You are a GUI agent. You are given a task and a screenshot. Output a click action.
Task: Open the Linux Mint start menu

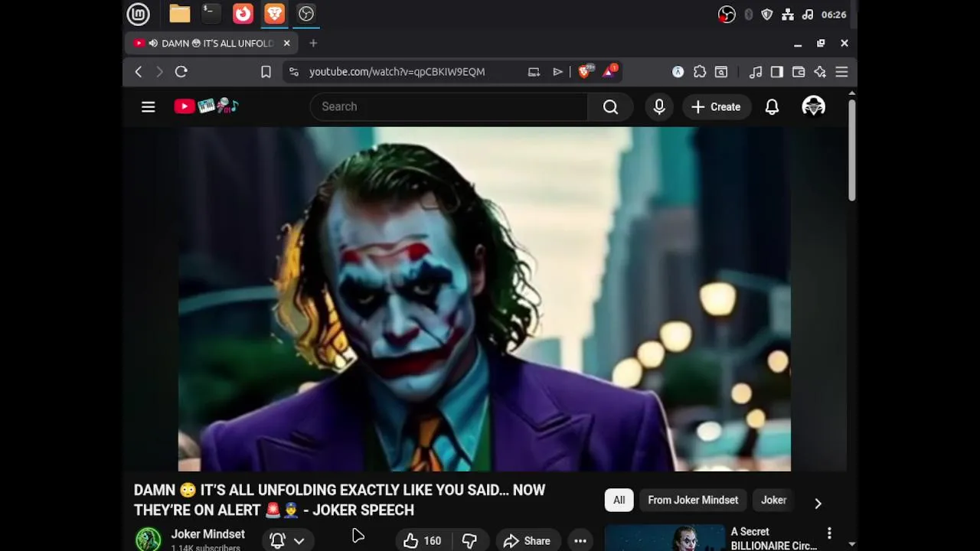click(138, 14)
